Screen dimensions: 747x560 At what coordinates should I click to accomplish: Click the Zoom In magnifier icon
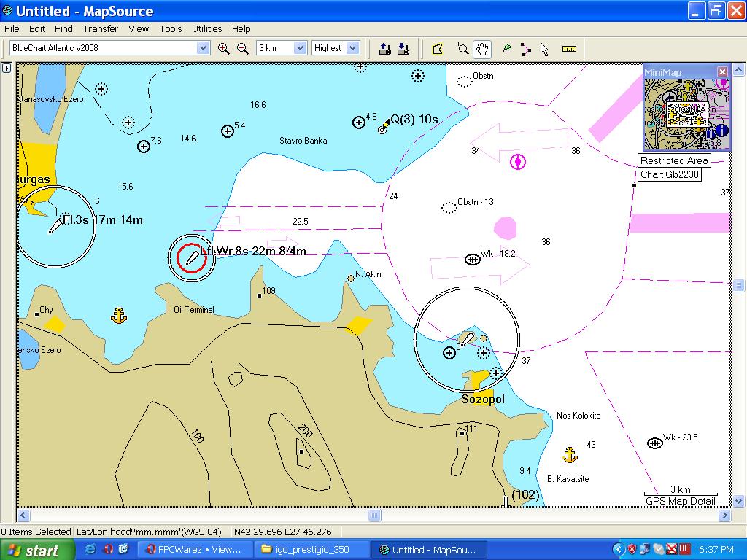point(224,48)
